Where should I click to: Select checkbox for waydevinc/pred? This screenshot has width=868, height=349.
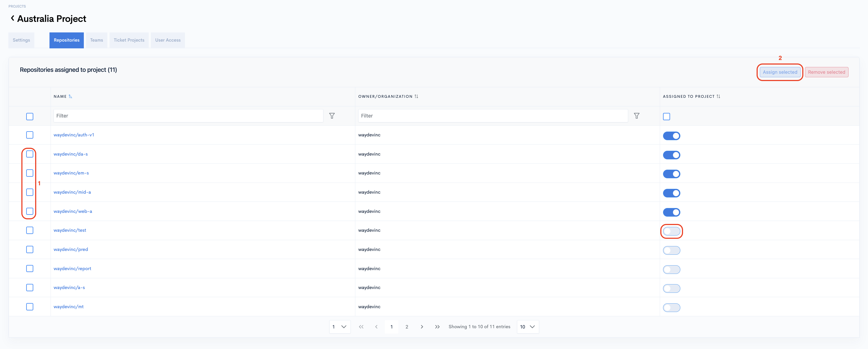[30, 249]
